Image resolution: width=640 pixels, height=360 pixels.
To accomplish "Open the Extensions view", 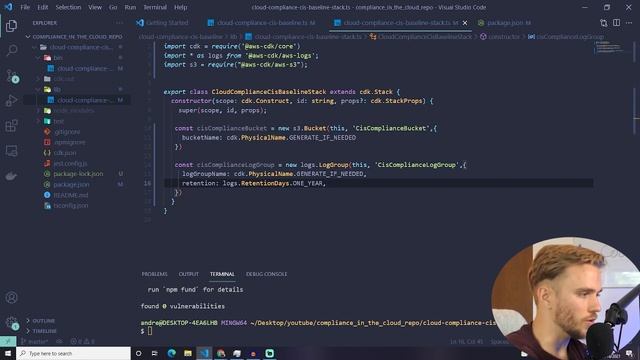I will click(11, 126).
